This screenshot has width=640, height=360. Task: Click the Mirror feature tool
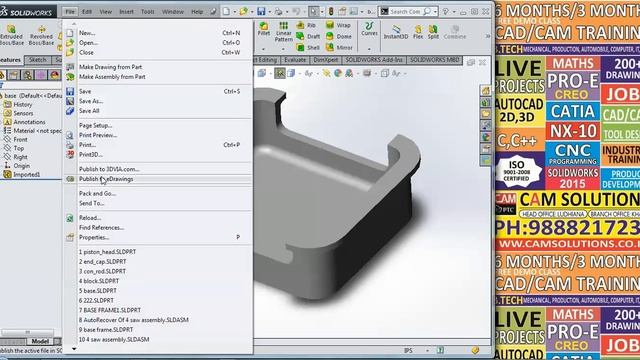pyautogui.click(x=340, y=47)
